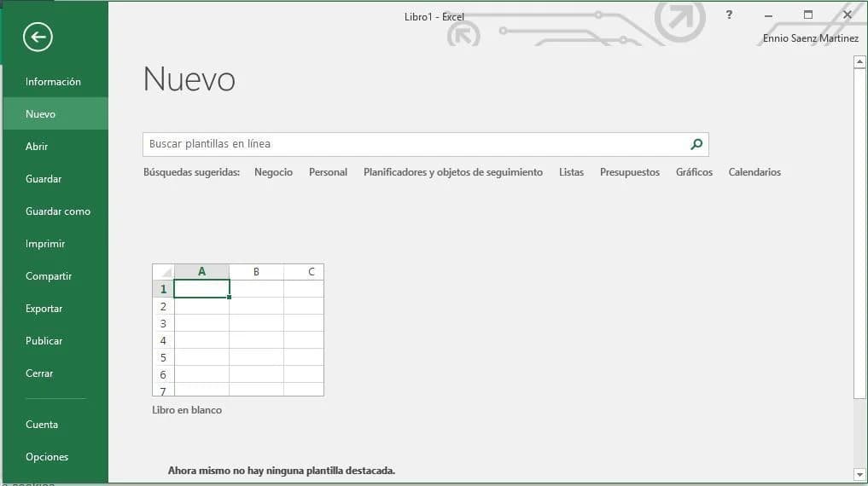Open the Compartir section

(55, 276)
